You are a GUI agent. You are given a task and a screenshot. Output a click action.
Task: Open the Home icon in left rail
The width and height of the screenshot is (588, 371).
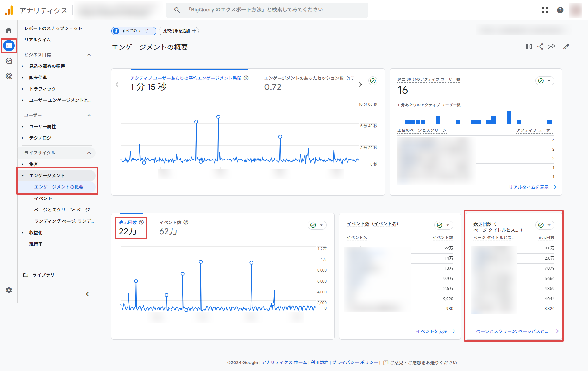(9, 30)
